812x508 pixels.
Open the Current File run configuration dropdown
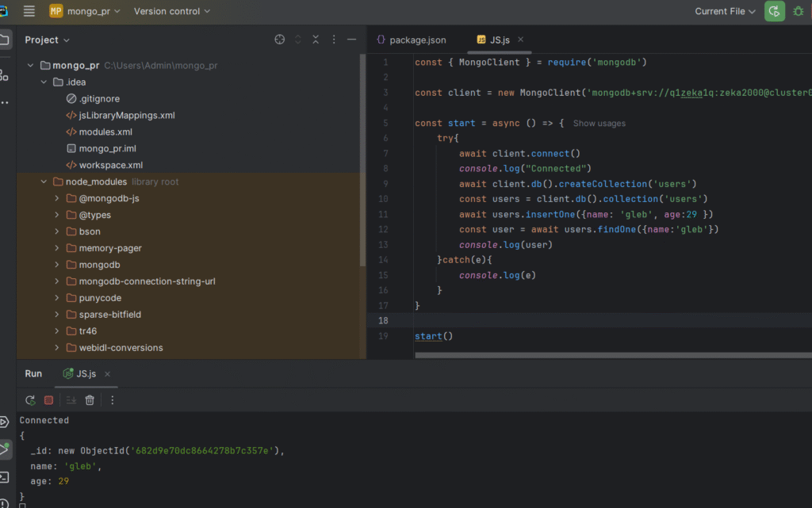(x=725, y=11)
